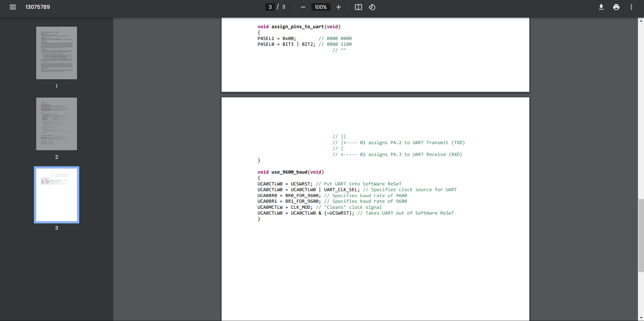Image resolution: width=644 pixels, height=321 pixels.
Task: Click comment 'Put UART into SoftWare ReSeT'
Action: coord(363,184)
